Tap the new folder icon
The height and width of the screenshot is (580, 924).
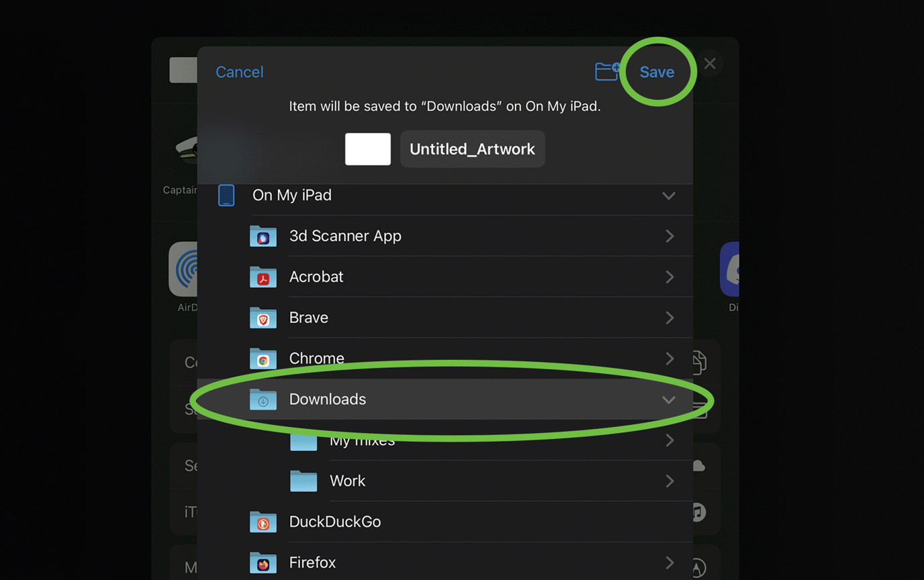[x=606, y=71]
